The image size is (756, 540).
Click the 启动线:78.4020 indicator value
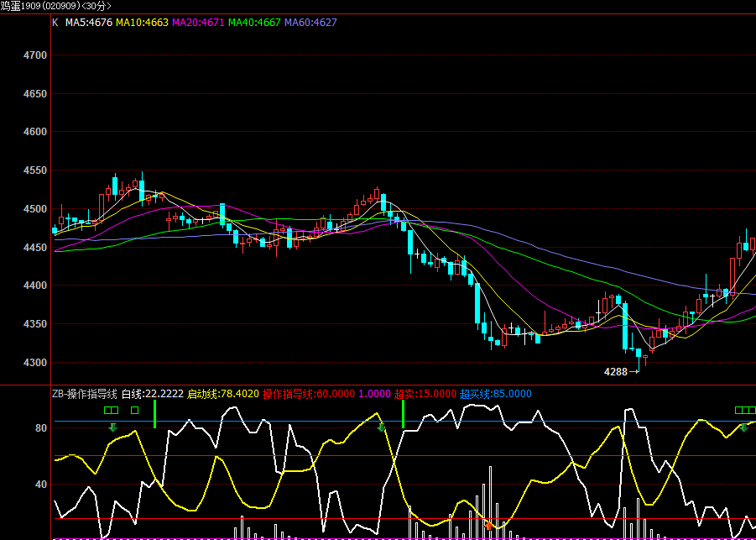[222, 394]
